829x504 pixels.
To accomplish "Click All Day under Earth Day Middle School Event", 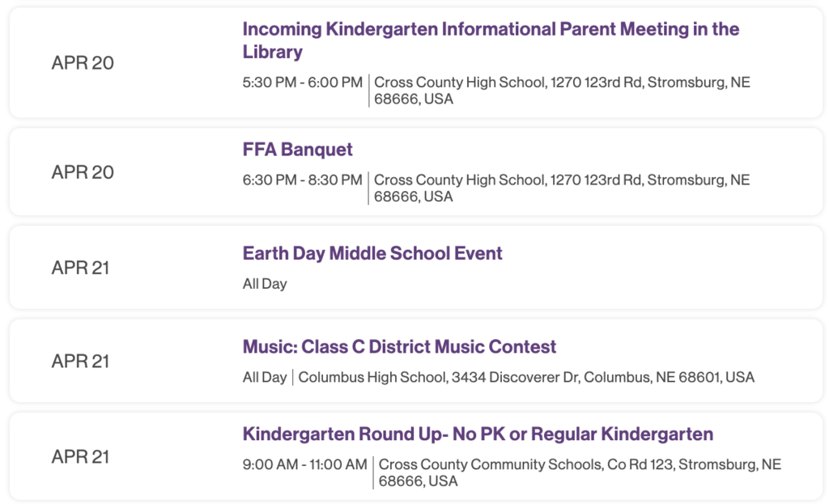I will click(265, 284).
